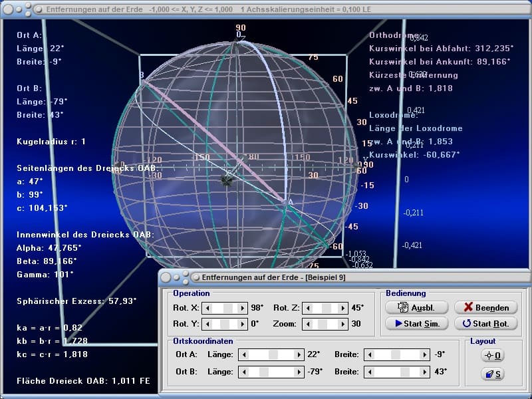Increase Ort B Breite using right arrow
The width and height of the screenshot is (532, 399).
click(x=424, y=372)
